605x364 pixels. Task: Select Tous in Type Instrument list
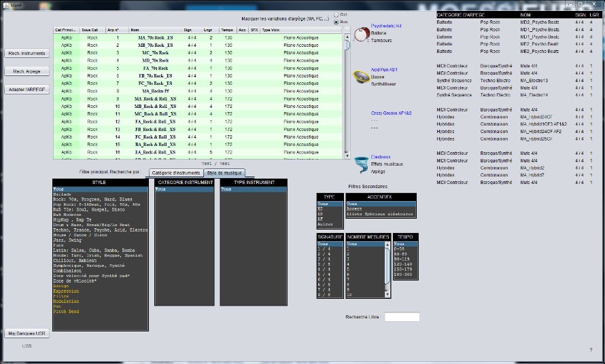point(254,189)
